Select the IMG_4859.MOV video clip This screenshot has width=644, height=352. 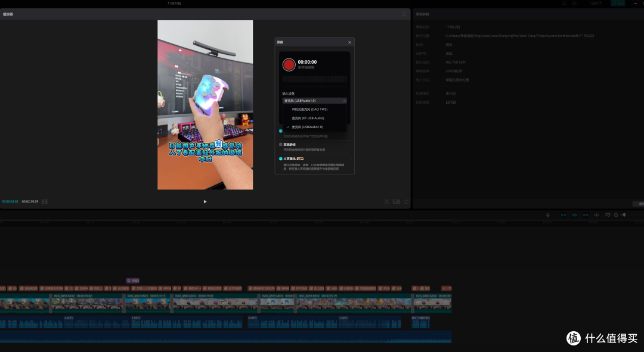[354, 303]
